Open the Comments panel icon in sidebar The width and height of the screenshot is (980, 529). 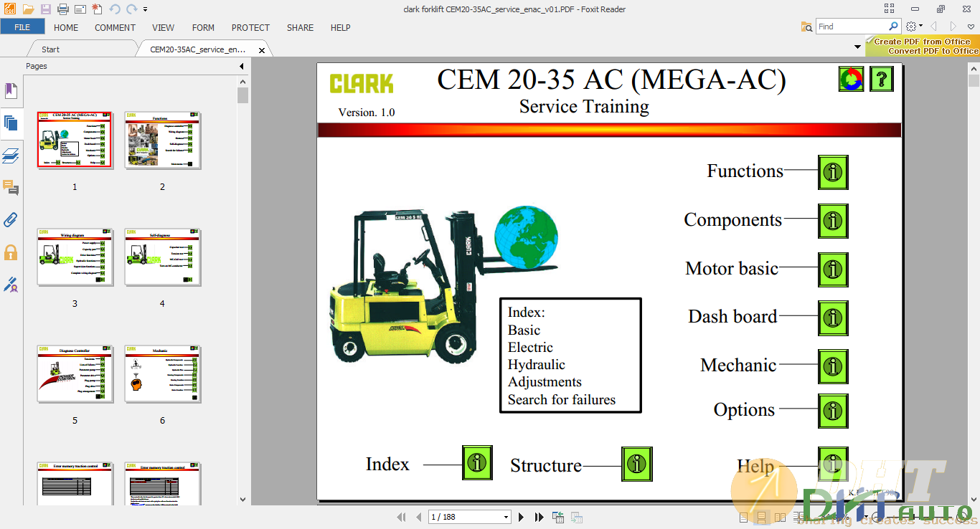click(x=10, y=188)
